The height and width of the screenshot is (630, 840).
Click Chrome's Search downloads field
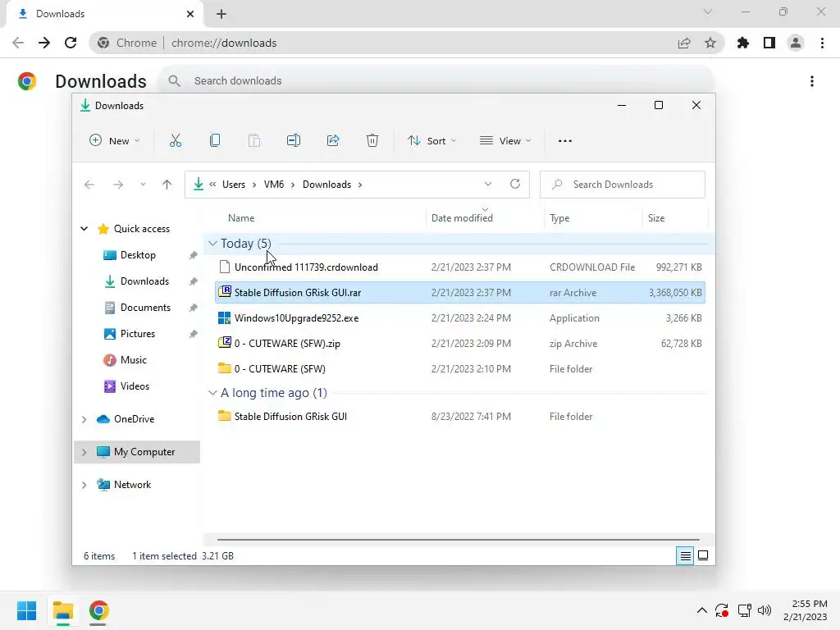pyautogui.click(x=436, y=81)
